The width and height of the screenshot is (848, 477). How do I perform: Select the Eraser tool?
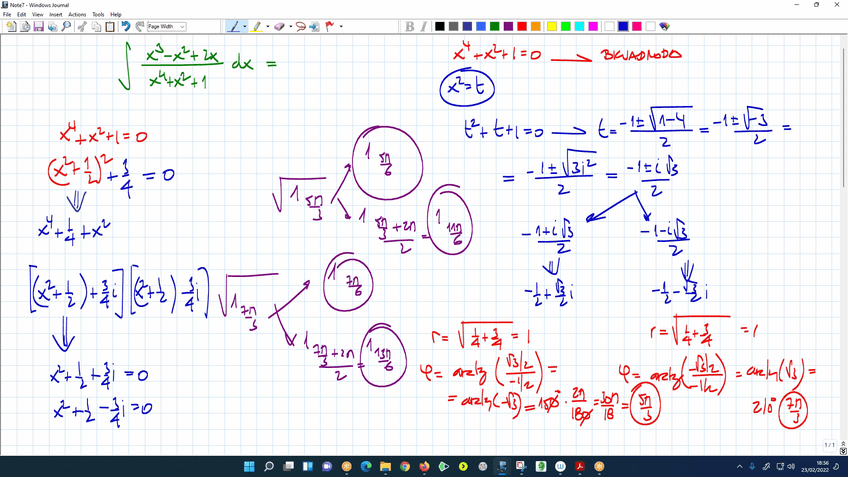(x=279, y=26)
